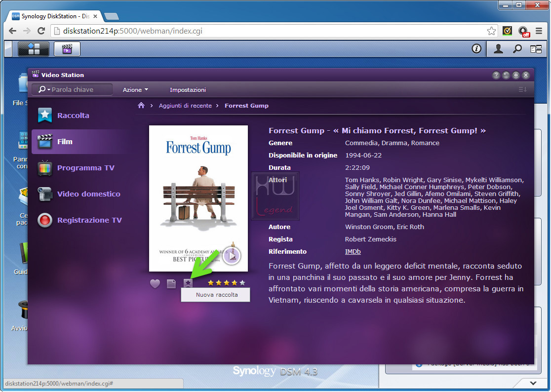This screenshot has width=551, height=392.
Task: Click the Forrest Gump breadcrumb title
Action: (246, 106)
